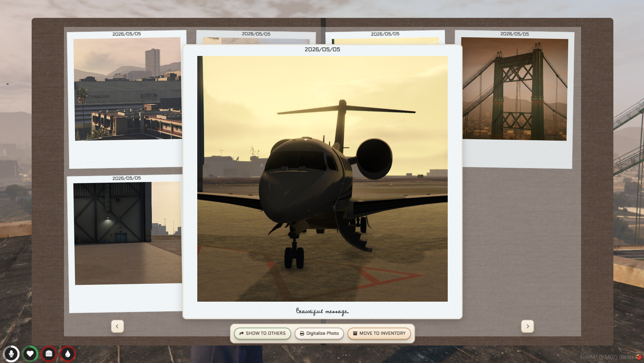Go to the previous album page
The height and width of the screenshot is (363, 644).
(x=117, y=326)
